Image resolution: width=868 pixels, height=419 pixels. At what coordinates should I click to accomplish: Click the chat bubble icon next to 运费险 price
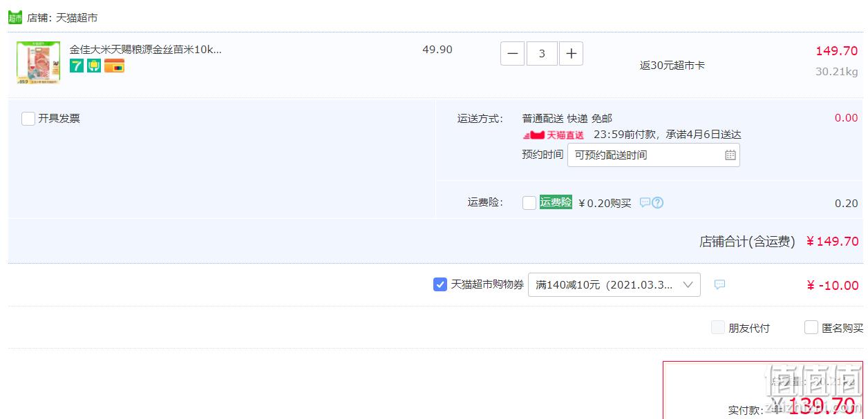645,203
